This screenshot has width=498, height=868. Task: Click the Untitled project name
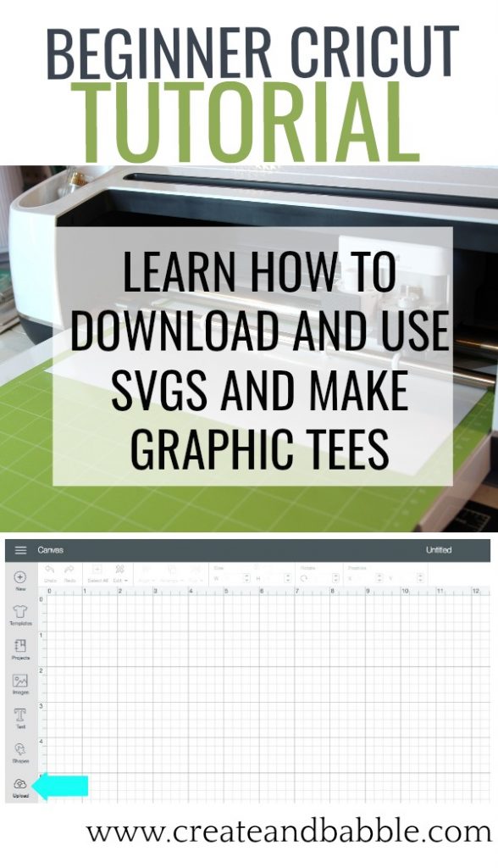[439, 549]
